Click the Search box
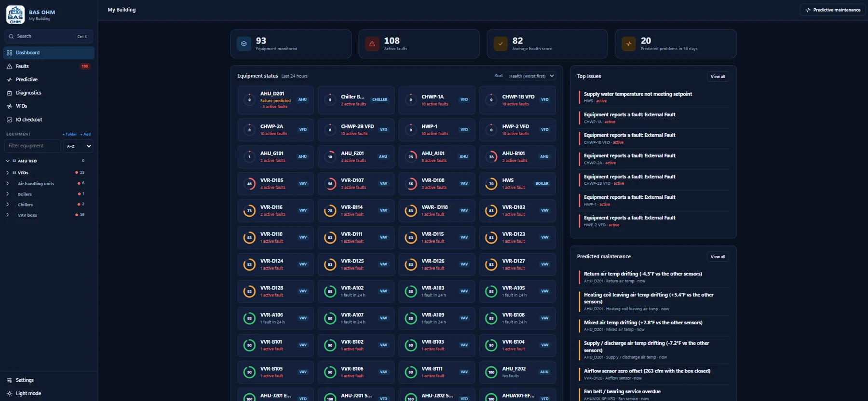This screenshot has width=868, height=401. pyautogui.click(x=49, y=36)
